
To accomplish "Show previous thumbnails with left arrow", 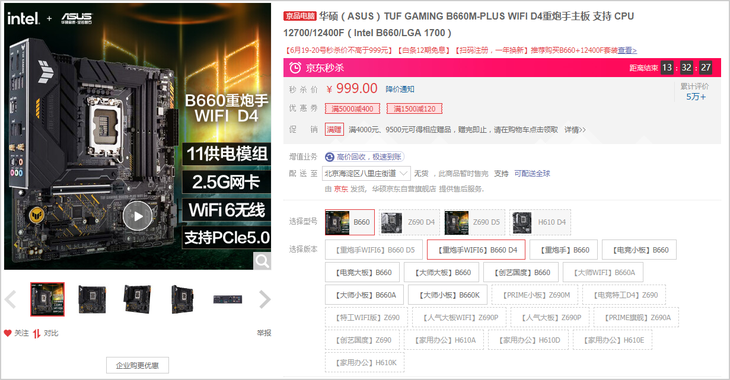I will point(10,299).
